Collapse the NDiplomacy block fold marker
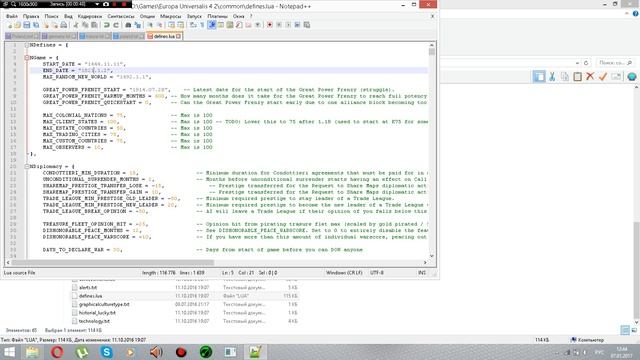The width and height of the screenshot is (640, 360). (27, 167)
